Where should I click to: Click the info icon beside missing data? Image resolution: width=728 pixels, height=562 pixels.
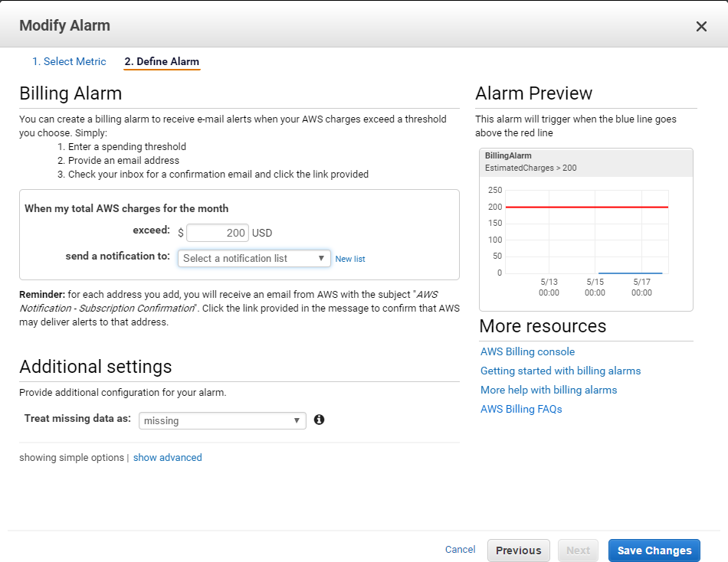(319, 420)
